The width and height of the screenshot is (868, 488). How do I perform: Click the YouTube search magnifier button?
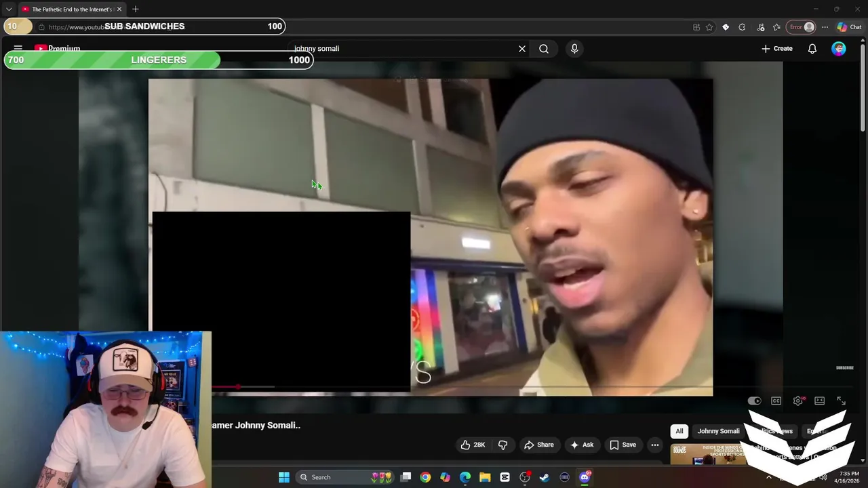click(544, 49)
